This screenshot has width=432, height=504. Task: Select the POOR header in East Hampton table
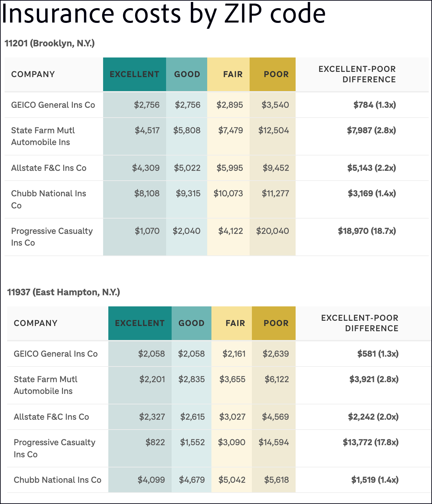click(x=276, y=323)
